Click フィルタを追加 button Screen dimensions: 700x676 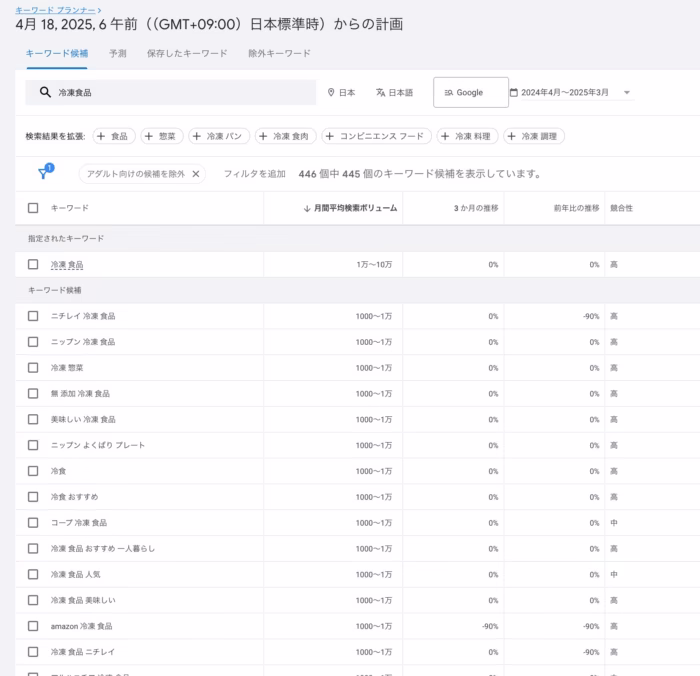pyautogui.click(x=254, y=174)
